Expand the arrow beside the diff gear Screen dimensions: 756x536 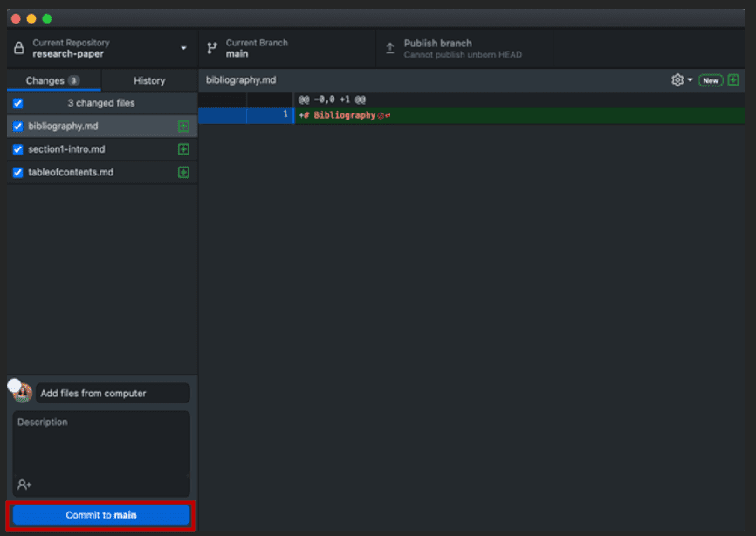690,80
